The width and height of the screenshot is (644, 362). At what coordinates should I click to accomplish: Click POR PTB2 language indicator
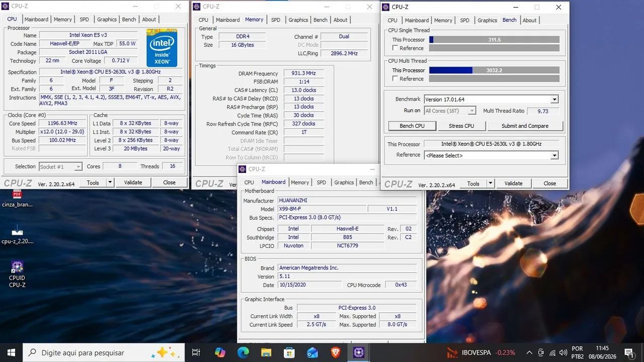pyautogui.click(x=578, y=352)
